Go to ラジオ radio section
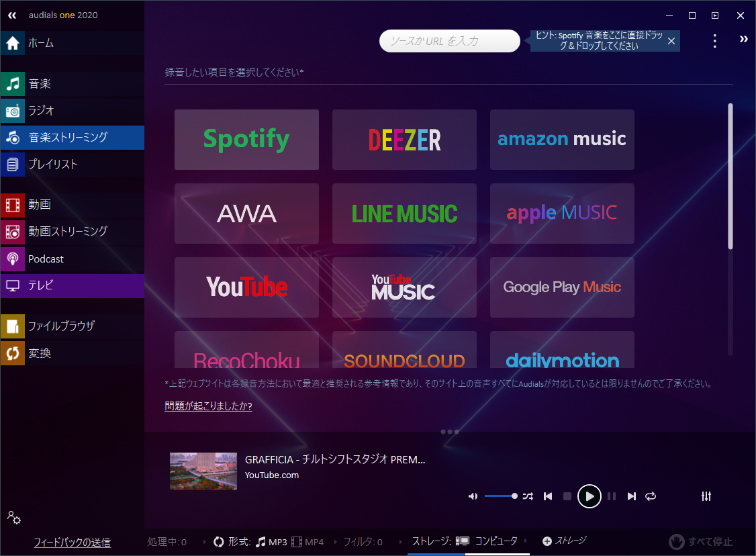The image size is (756, 556). [x=73, y=110]
